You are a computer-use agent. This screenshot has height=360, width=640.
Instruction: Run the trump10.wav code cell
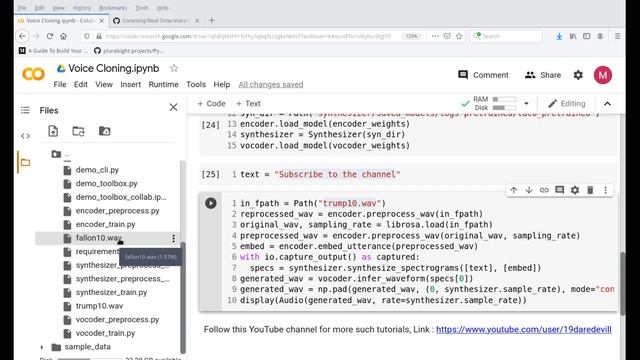pyautogui.click(x=211, y=203)
